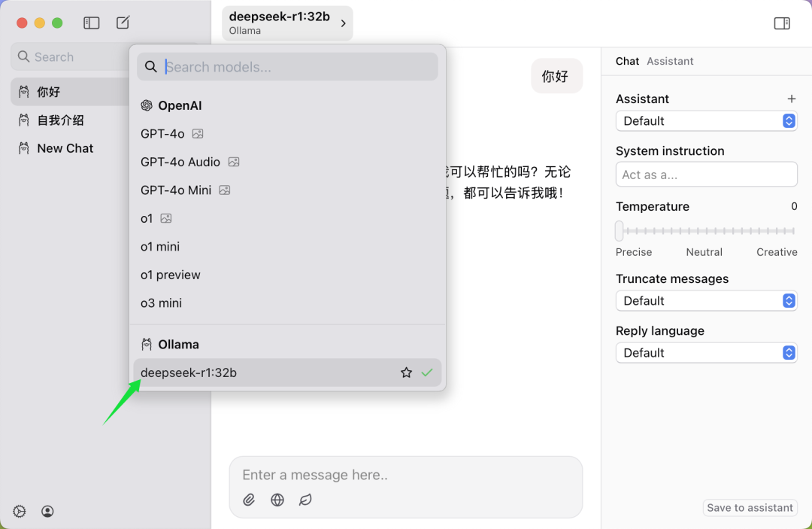Viewport: 812px width, 529px height.
Task: Open Truncate messages dropdown
Action: (706, 300)
